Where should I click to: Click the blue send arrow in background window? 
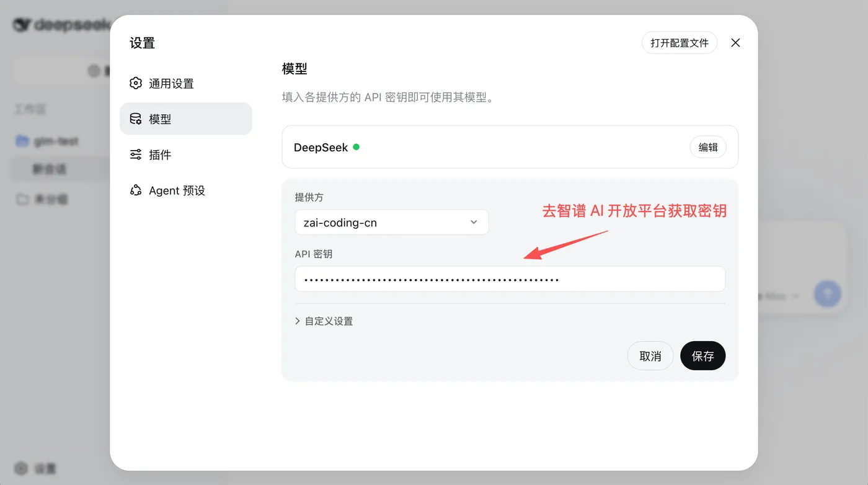(828, 293)
